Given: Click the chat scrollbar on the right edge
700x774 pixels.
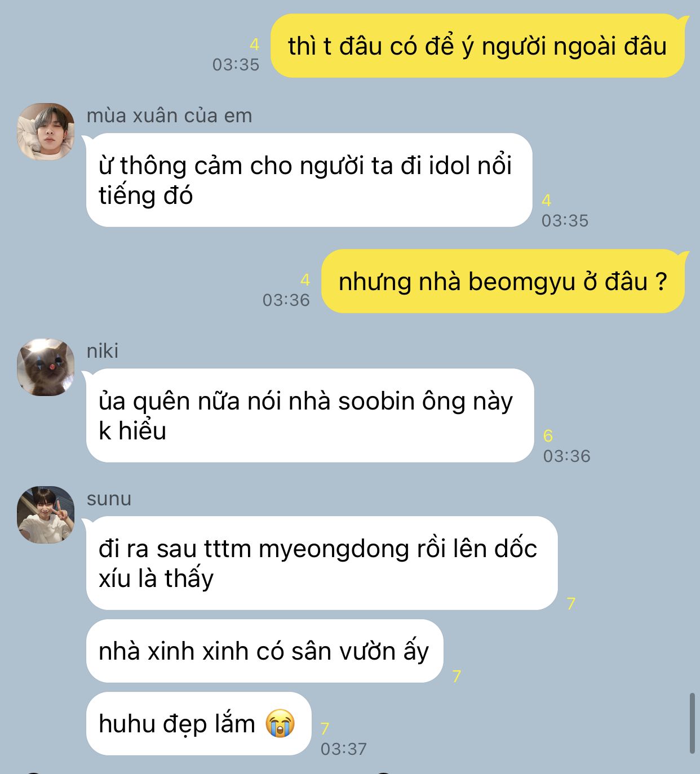Looking at the screenshot, I should [692, 723].
